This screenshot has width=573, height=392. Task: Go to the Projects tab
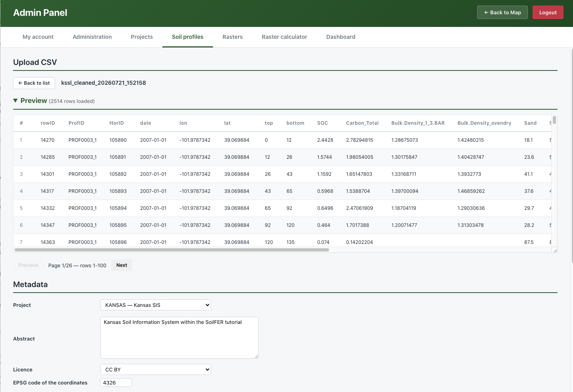coord(142,37)
